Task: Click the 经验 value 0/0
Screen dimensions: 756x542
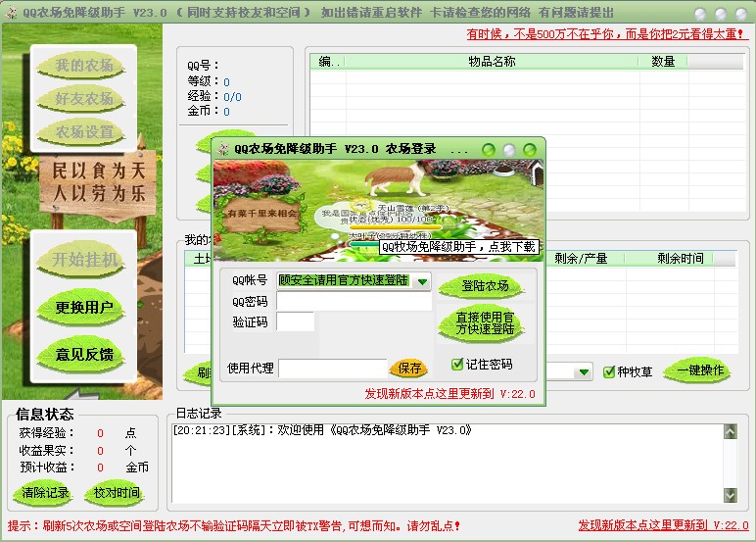Action: click(232, 97)
